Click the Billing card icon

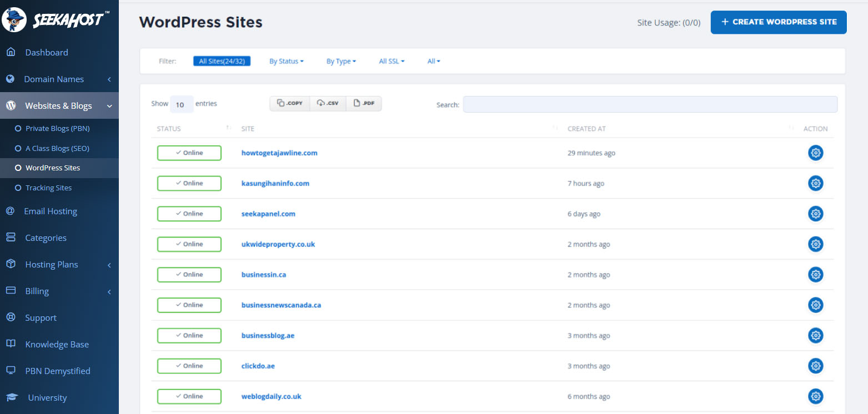tap(11, 291)
